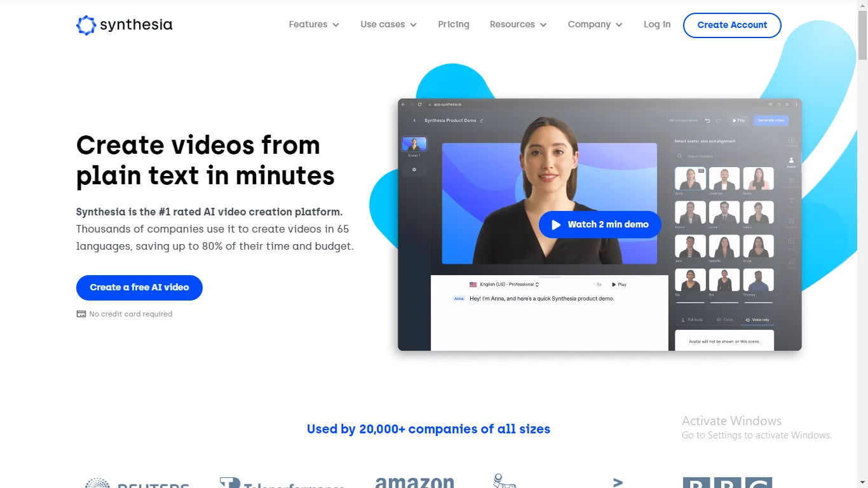
Task: Click the app.synthesia.io address in the demo
Action: [447, 104]
